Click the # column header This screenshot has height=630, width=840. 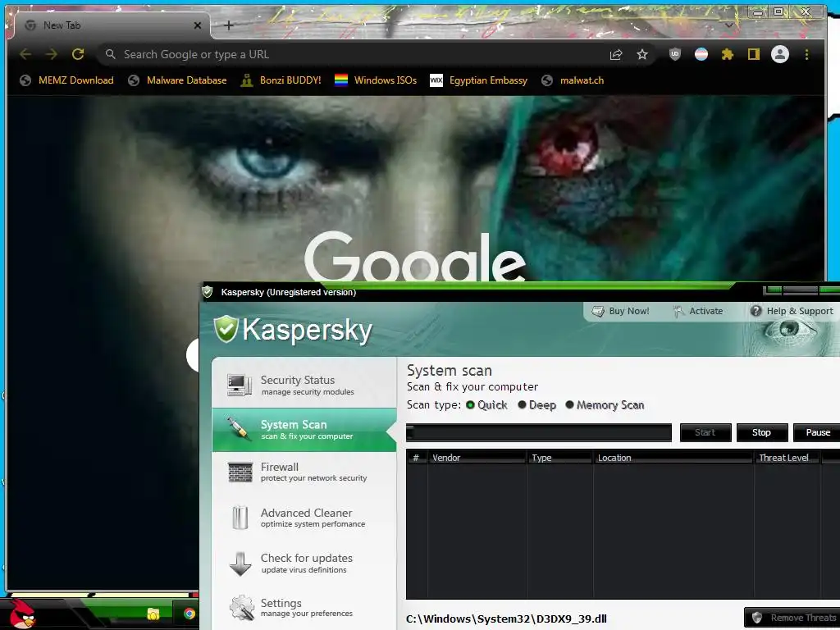[x=416, y=458]
